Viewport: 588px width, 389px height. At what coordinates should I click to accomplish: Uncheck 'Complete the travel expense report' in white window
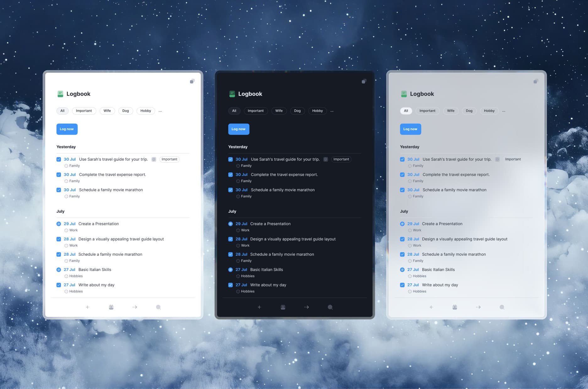(x=59, y=175)
